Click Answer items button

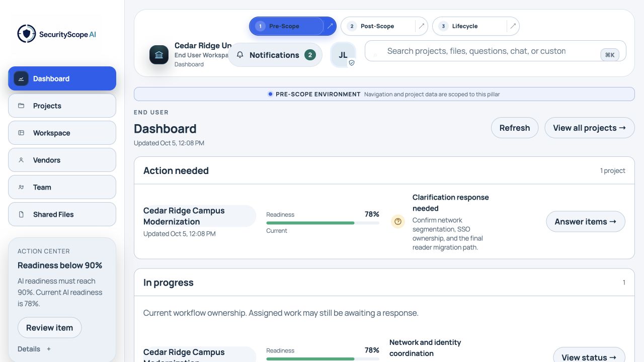pos(586,221)
